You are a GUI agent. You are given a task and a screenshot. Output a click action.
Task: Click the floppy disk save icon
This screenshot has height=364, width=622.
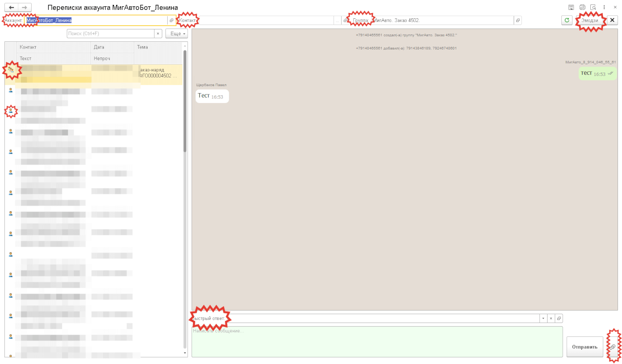[x=571, y=8]
